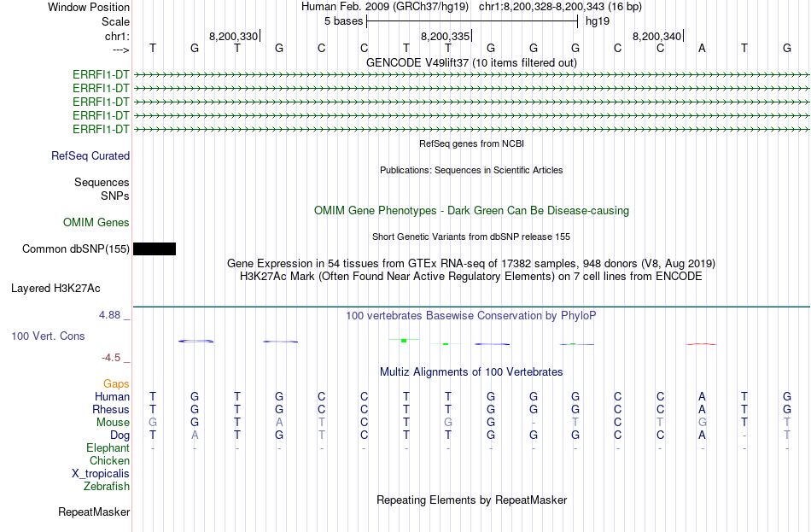Click the Basewise Conservation by PhyloP title
Image resolution: width=811 pixels, height=532 pixels.
click(471, 316)
